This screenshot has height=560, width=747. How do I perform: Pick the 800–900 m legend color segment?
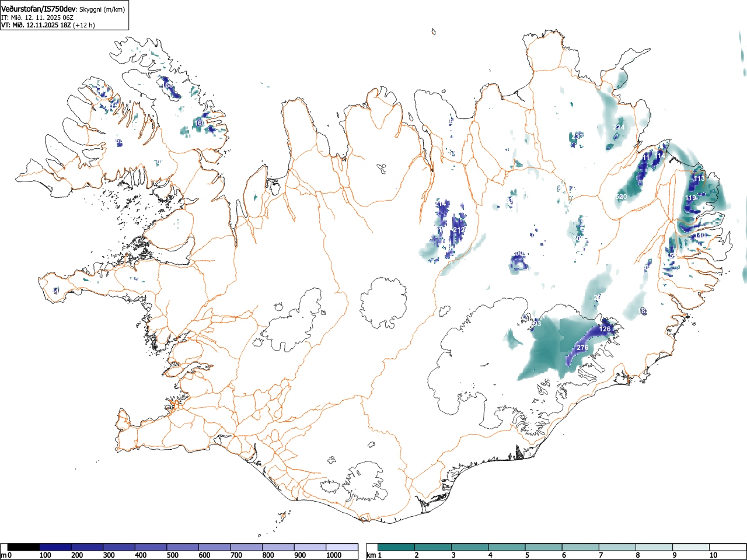click(278, 547)
